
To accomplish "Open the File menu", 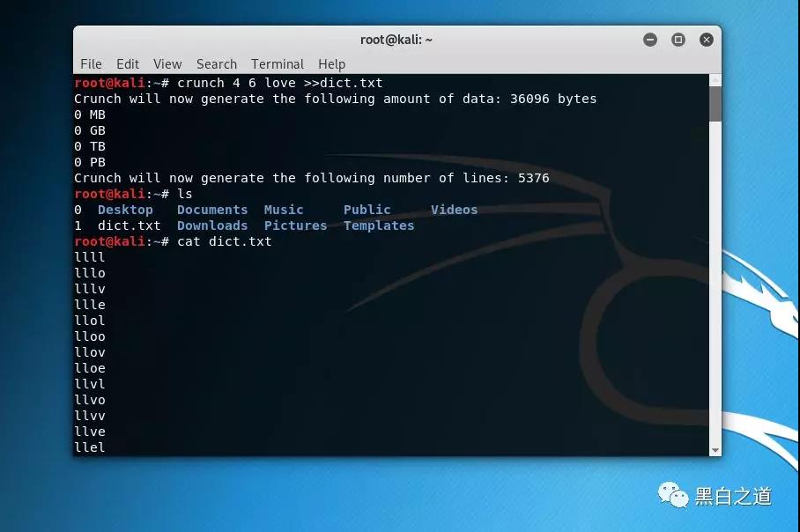I will click(91, 64).
